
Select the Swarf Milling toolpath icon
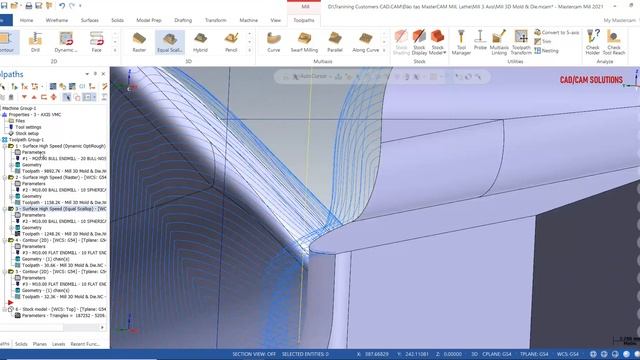tap(304, 42)
